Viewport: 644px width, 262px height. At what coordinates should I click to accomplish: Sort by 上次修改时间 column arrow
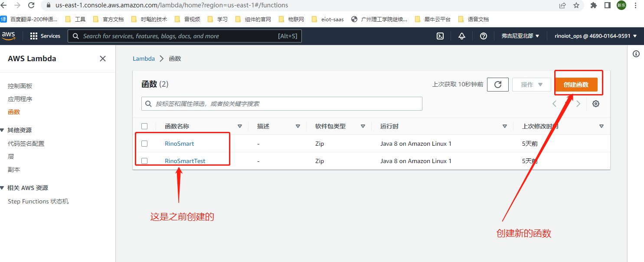(x=602, y=126)
